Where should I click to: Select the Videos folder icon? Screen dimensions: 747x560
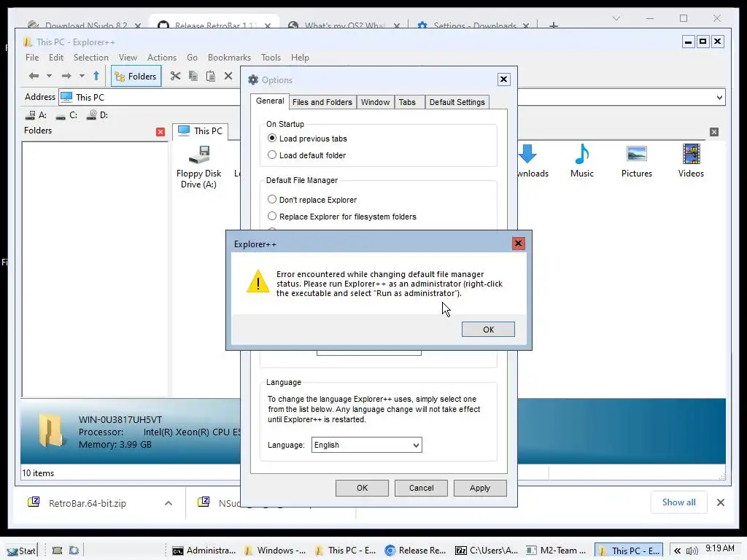tap(691, 161)
